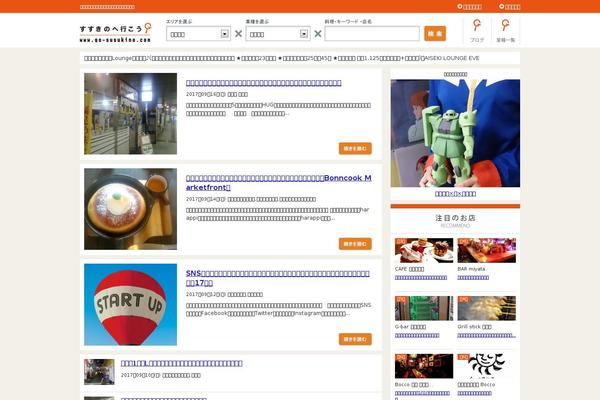Click the link under BAR miyata
Image resolution: width=600 pixels, height=400 pixels.
point(473,278)
